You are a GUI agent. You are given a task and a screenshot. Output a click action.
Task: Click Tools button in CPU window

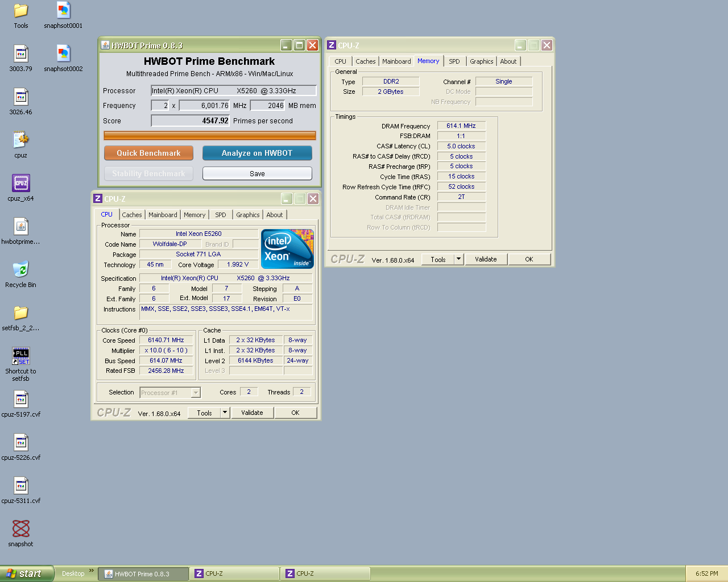[205, 413]
